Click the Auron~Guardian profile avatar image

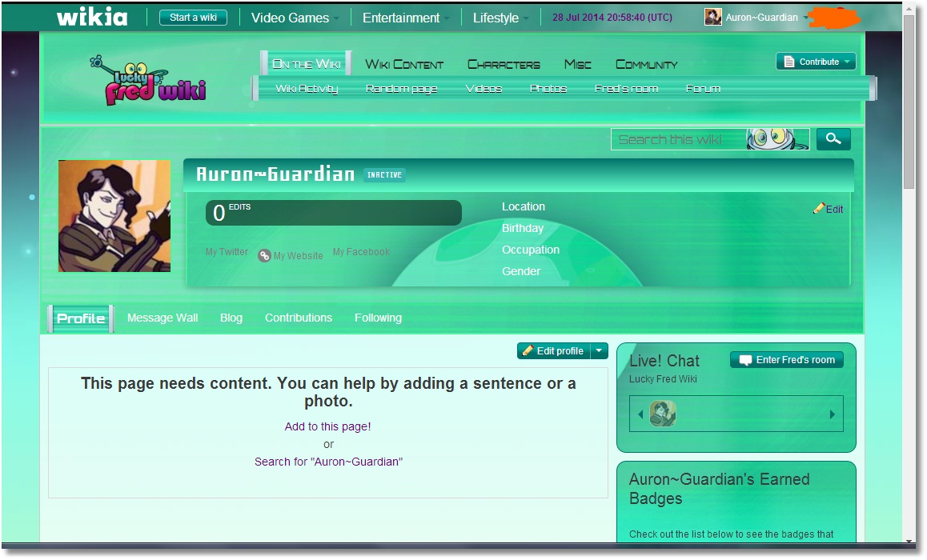tap(114, 216)
